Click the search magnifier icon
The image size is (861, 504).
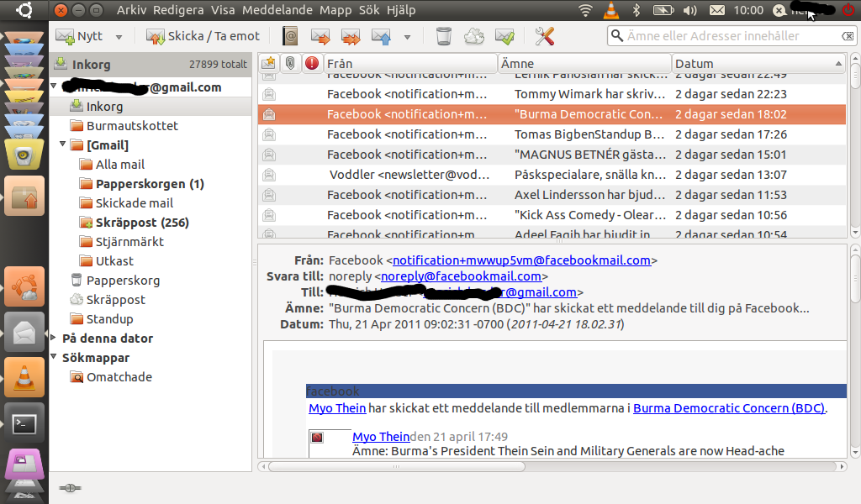point(617,35)
